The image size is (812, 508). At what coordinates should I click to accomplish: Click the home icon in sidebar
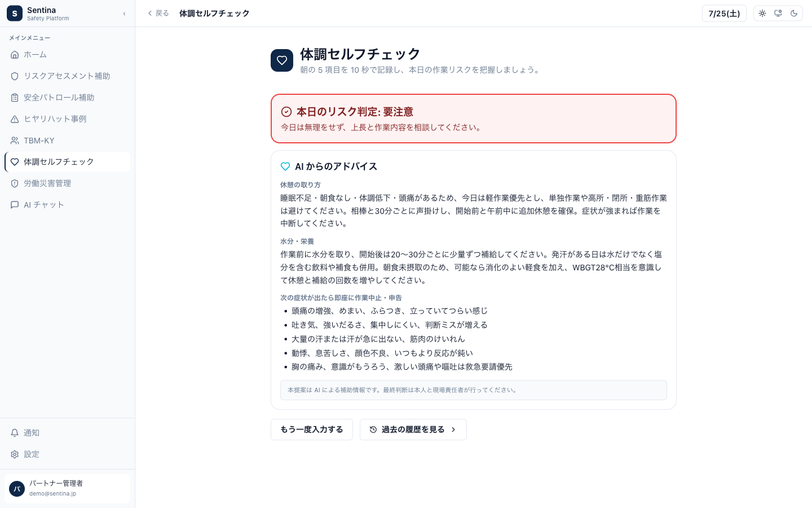pyautogui.click(x=15, y=55)
